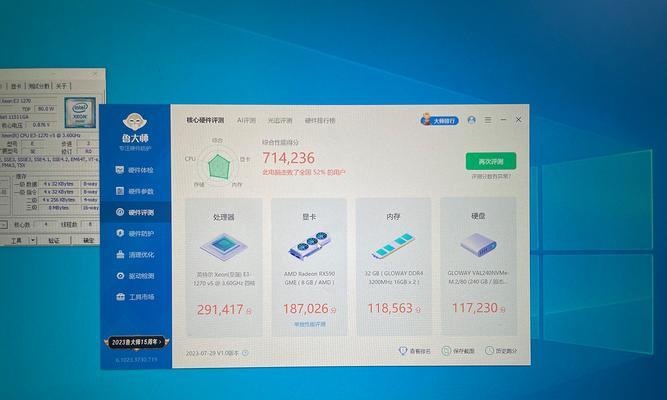Click the memory stick image

[x=392, y=246]
